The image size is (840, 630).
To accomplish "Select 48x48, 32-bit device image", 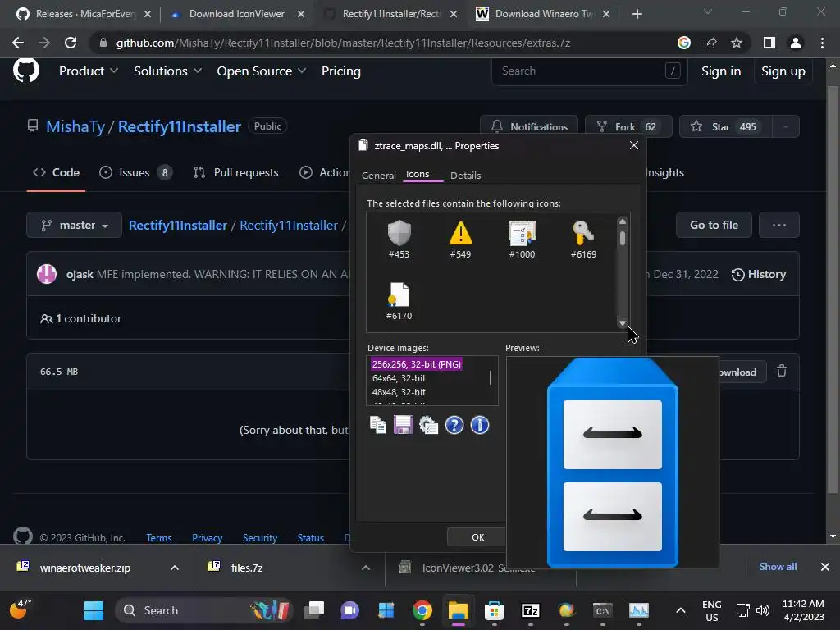I will point(399,392).
